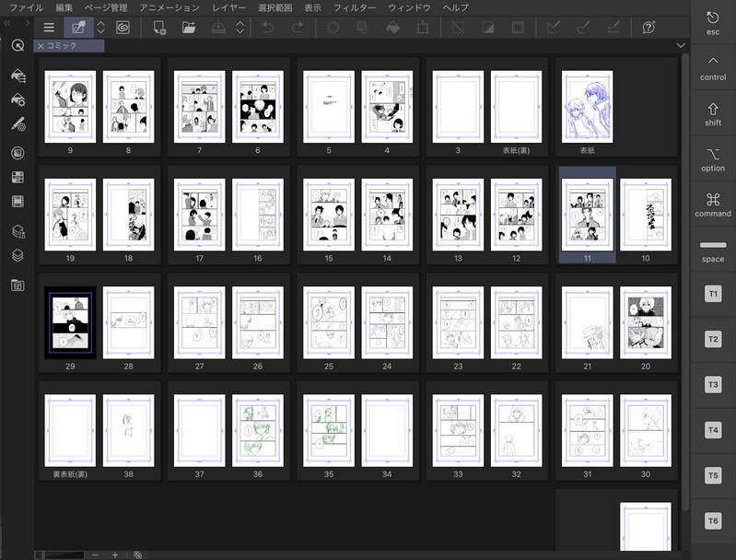Toggle Snap to Special Ruler icon
The width and height of the screenshot is (736, 560).
[x=583, y=28]
